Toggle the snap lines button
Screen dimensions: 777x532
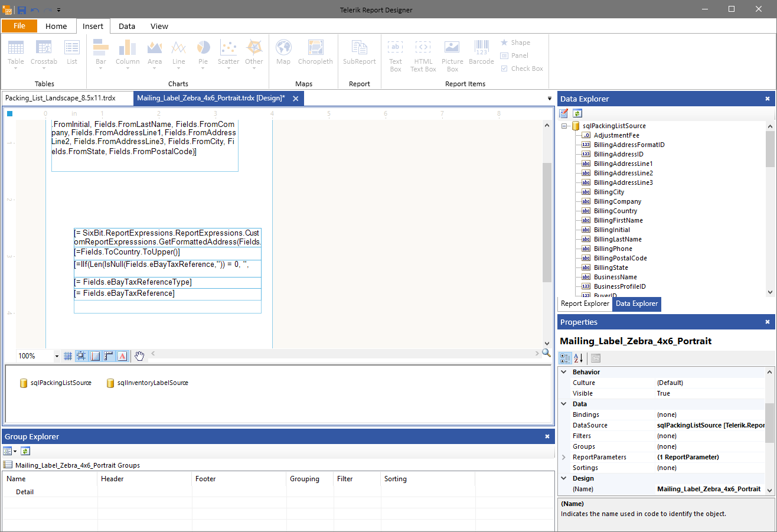coord(95,356)
